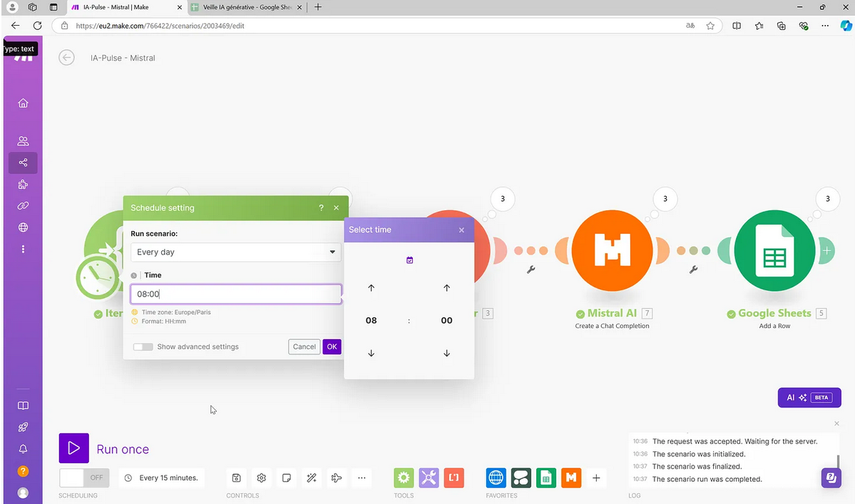
Task: Open Templates puzzle icon in sidebar
Action: 23,184
